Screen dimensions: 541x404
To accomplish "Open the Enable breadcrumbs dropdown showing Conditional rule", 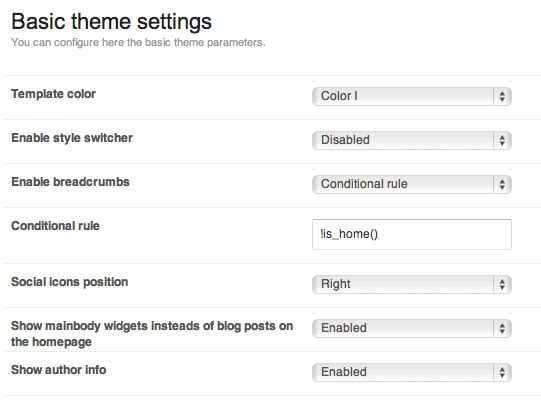I will click(412, 184).
